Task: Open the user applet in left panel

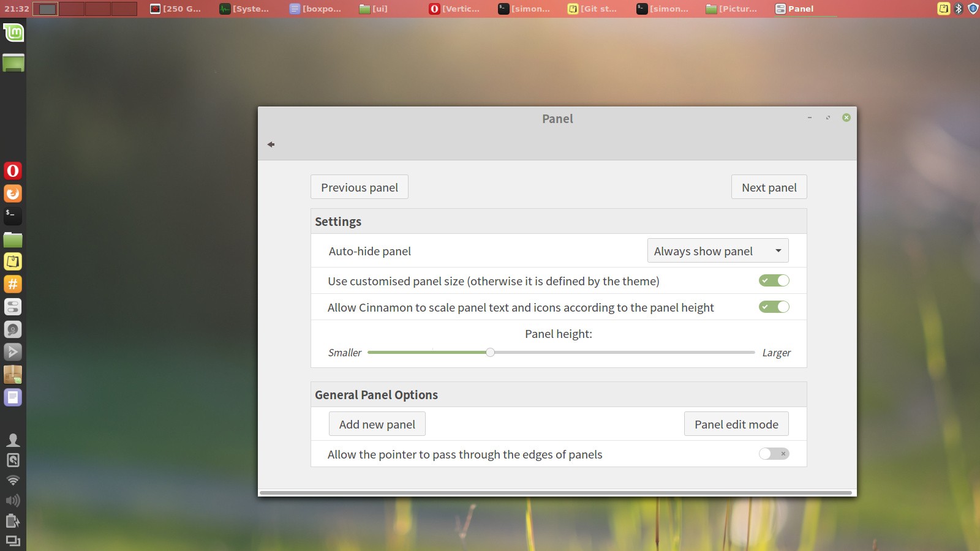Action: pyautogui.click(x=13, y=440)
